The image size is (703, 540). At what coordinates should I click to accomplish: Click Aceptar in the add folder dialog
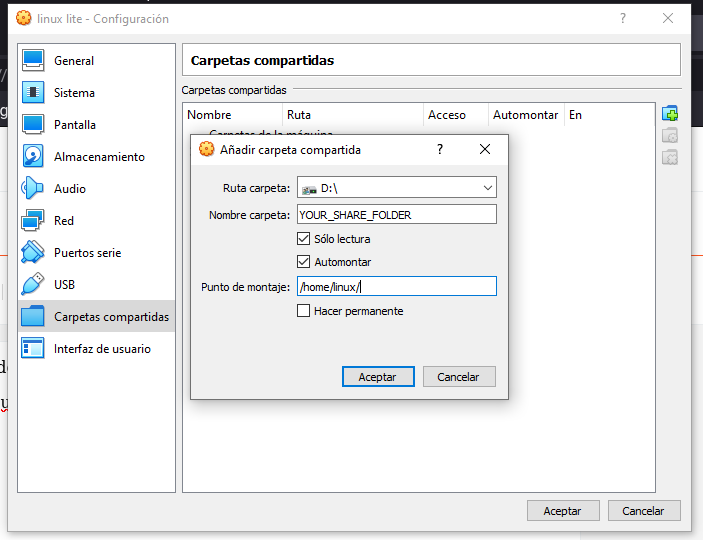(x=378, y=376)
